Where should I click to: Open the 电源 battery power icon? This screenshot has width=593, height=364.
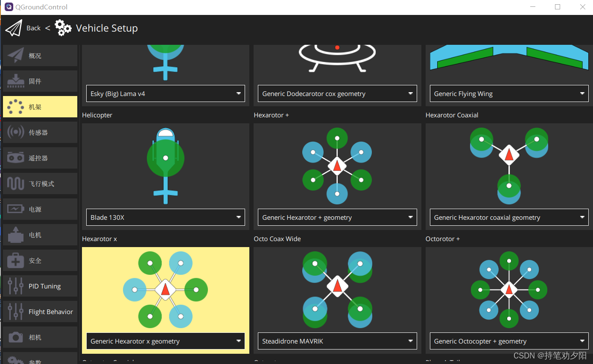coord(16,209)
